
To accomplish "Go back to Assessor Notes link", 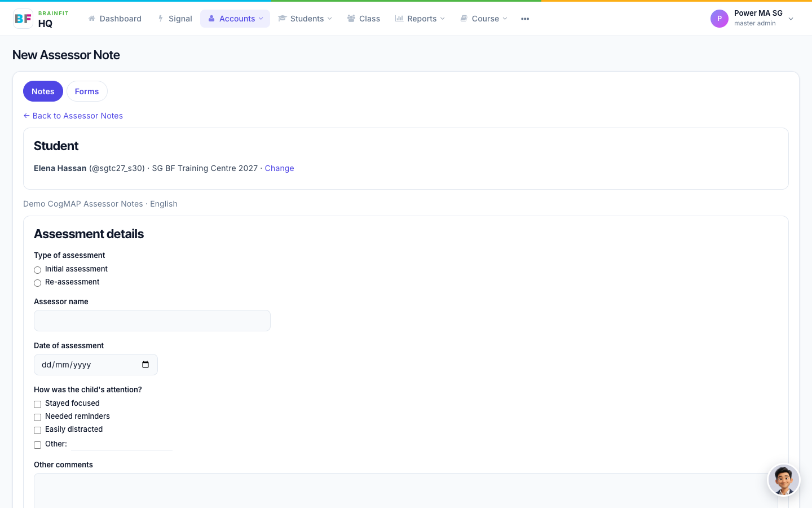I will coord(73,116).
